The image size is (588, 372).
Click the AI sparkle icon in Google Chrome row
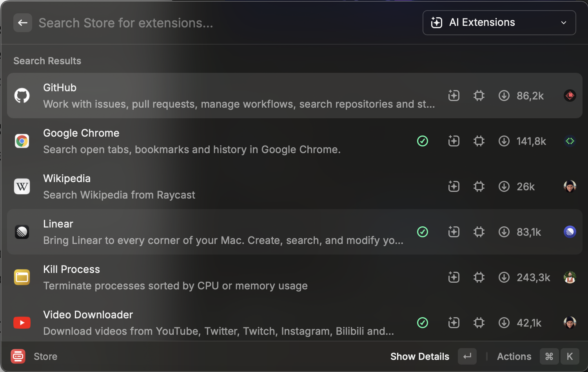454,141
